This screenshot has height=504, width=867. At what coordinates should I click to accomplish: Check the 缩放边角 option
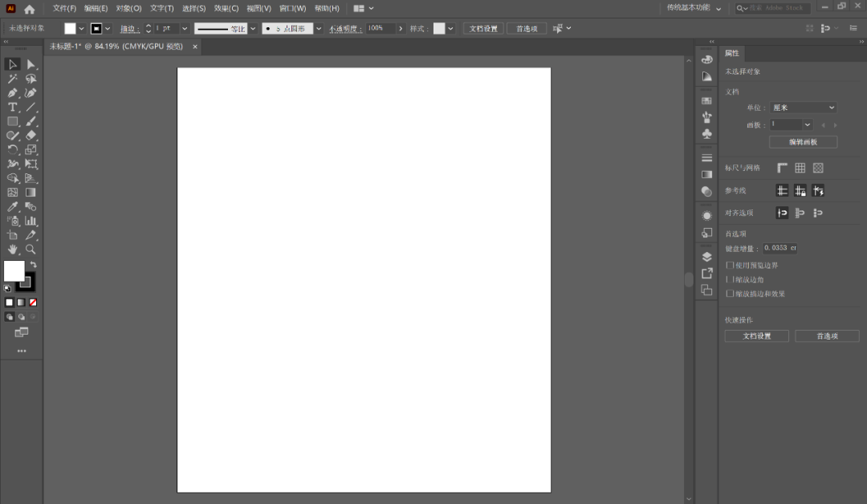(x=730, y=279)
